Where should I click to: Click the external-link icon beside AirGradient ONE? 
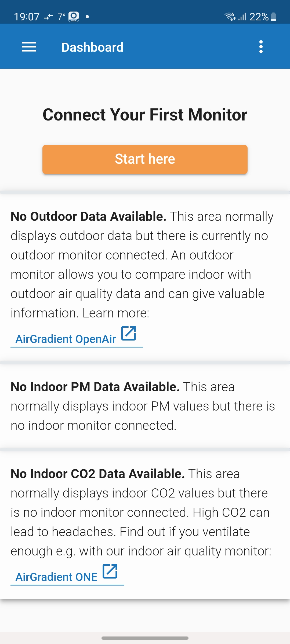click(x=110, y=571)
